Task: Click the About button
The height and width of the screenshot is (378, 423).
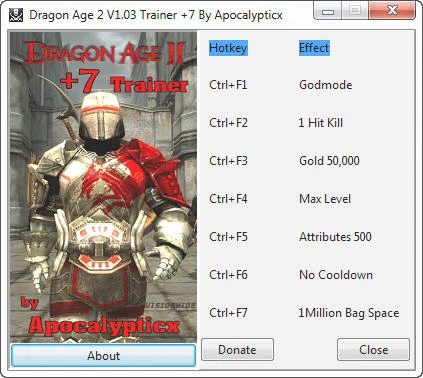Action: click(x=103, y=356)
